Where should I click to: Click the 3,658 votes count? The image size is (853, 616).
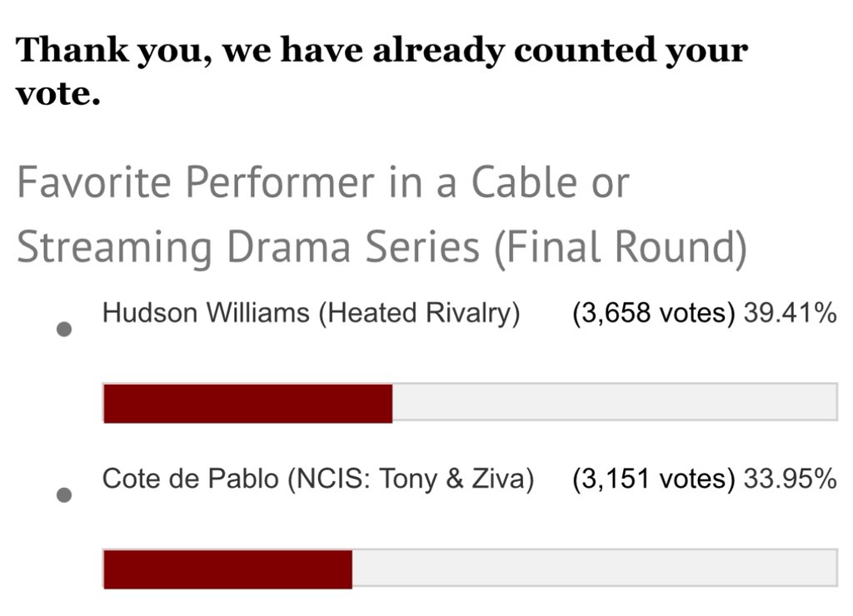point(654,314)
